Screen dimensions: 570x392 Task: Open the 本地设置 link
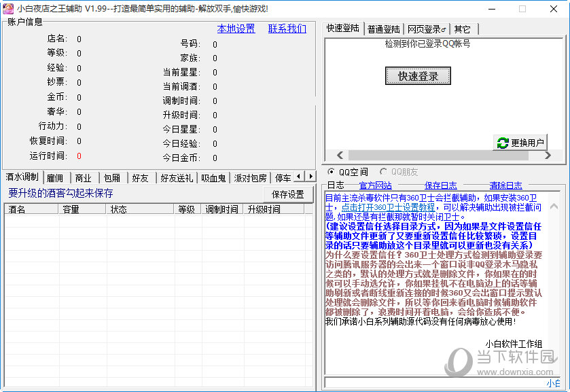236,29
